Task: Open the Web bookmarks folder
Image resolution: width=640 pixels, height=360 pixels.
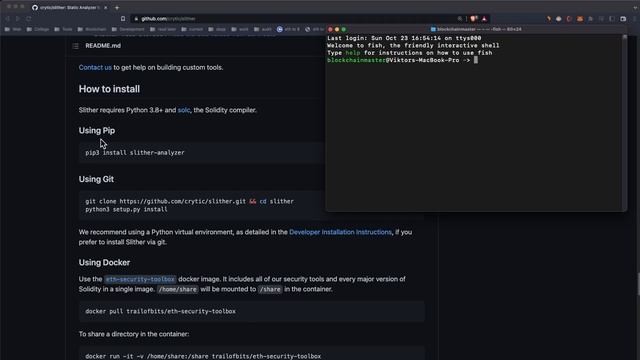Action: click(13, 29)
